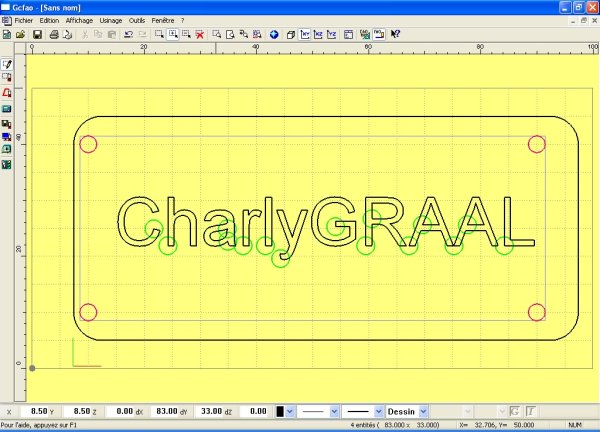The image size is (600, 432).
Task: Click the red contour machining tool
Action: click(7, 93)
